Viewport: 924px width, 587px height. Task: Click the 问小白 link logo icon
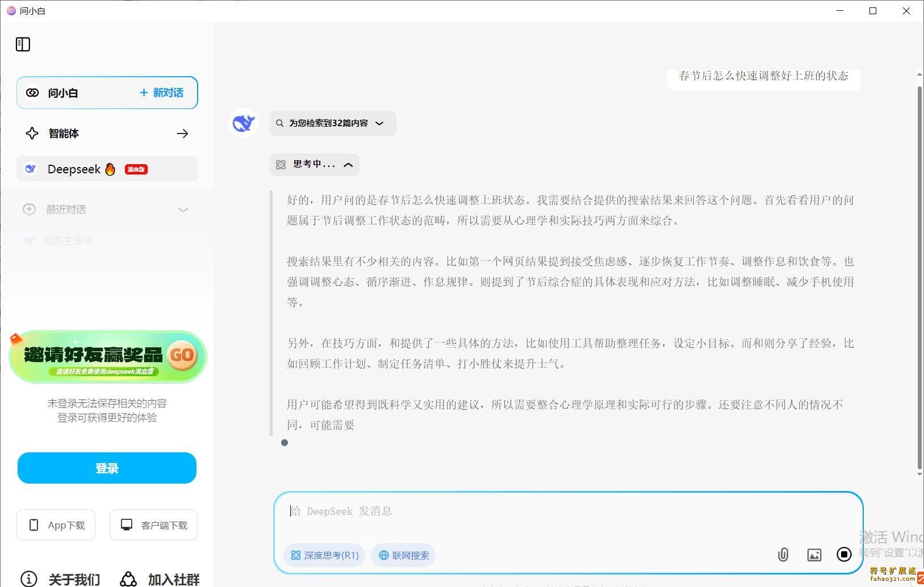pyautogui.click(x=32, y=93)
